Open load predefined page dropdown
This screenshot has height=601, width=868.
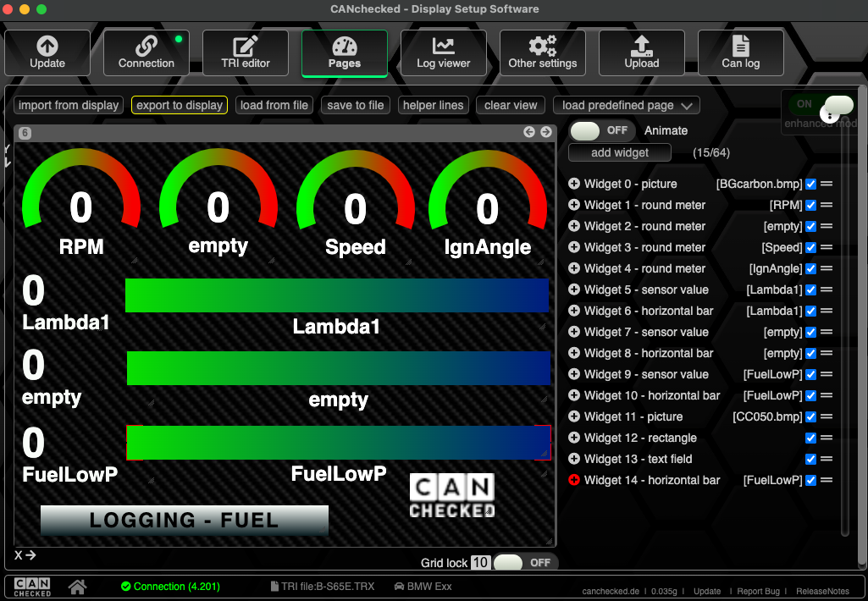627,105
